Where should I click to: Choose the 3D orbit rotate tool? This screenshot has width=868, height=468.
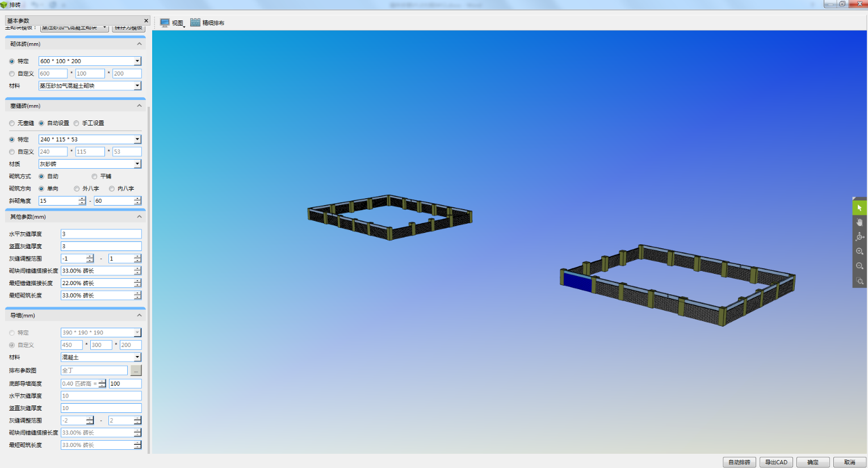(x=859, y=237)
